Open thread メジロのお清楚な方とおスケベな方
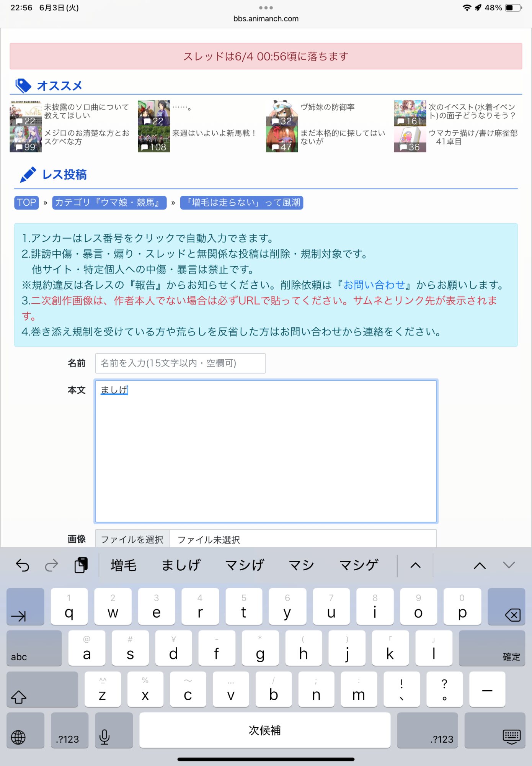Viewport: 532px width, 766px height. [86, 137]
